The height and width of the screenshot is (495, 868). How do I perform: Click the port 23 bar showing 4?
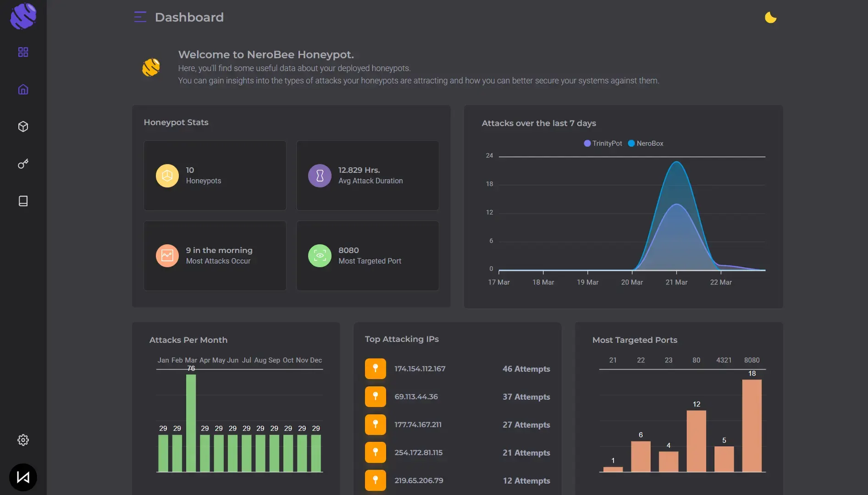click(669, 462)
